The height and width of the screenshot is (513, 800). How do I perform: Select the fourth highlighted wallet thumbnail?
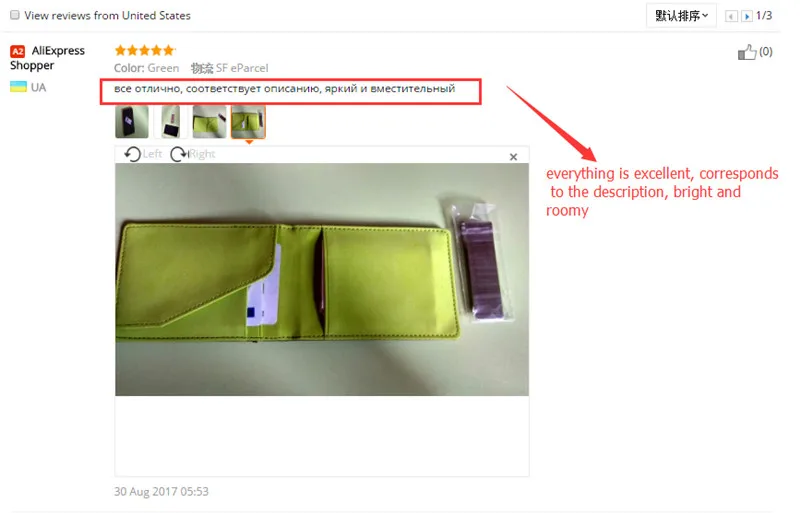click(248, 121)
